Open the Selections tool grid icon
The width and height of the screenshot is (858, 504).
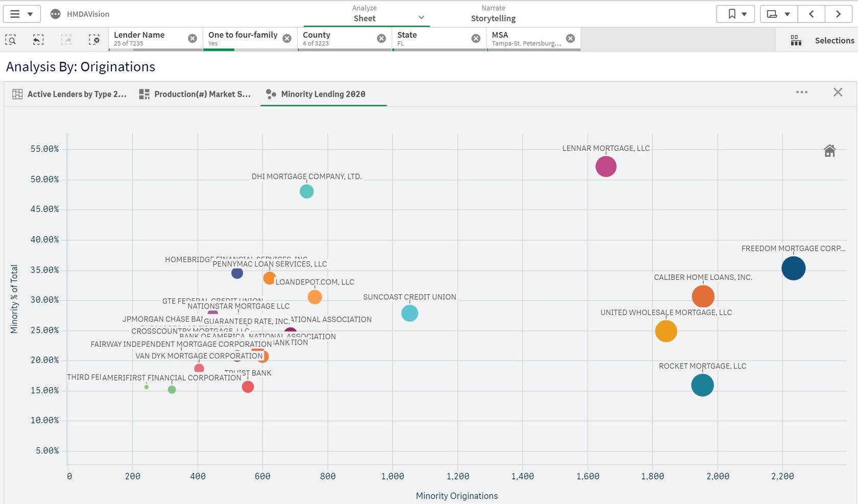pyautogui.click(x=796, y=40)
